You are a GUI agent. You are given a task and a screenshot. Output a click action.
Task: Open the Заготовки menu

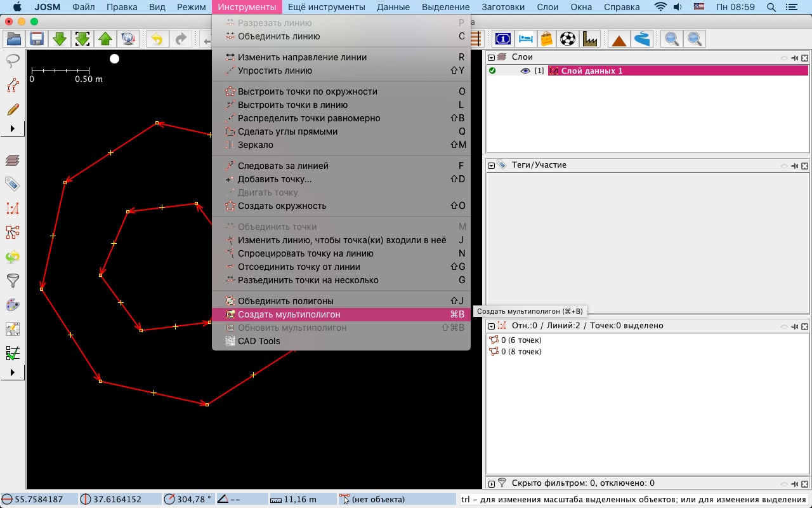point(503,7)
